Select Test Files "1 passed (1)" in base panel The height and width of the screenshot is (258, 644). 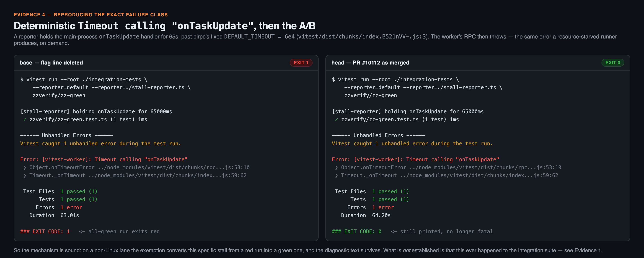point(79,191)
